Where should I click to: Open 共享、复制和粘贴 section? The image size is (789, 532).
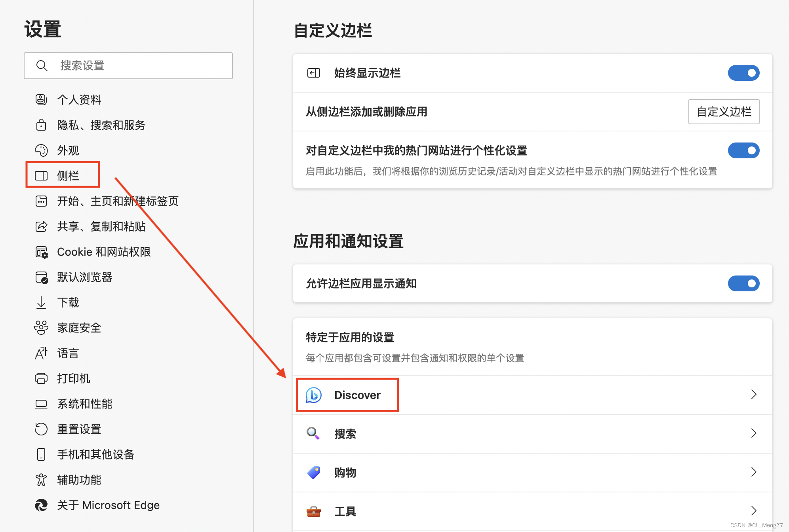tap(101, 226)
